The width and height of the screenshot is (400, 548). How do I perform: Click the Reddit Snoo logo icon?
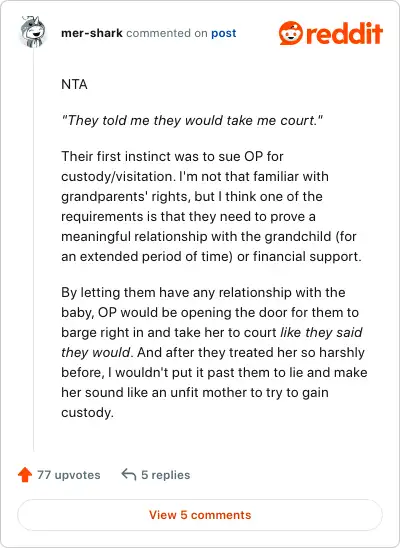coord(290,33)
